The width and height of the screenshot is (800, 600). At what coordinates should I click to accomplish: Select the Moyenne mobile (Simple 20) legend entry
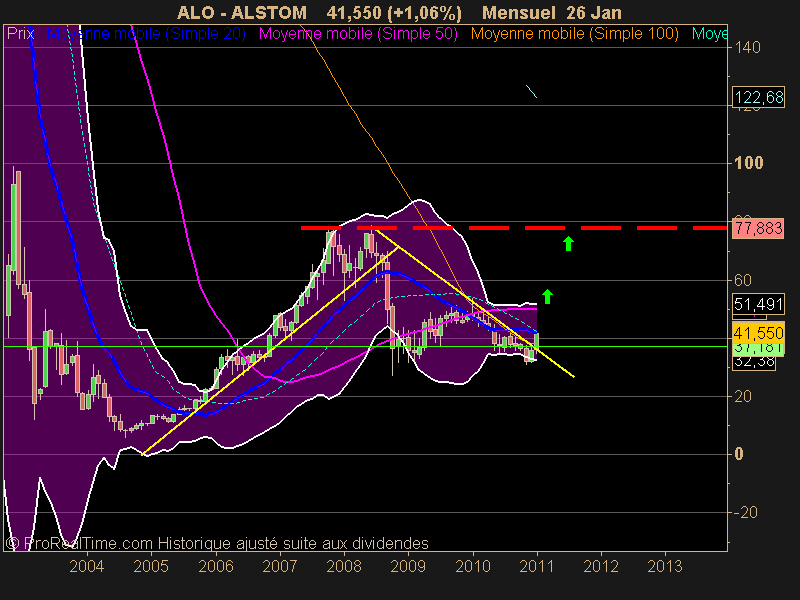point(146,34)
